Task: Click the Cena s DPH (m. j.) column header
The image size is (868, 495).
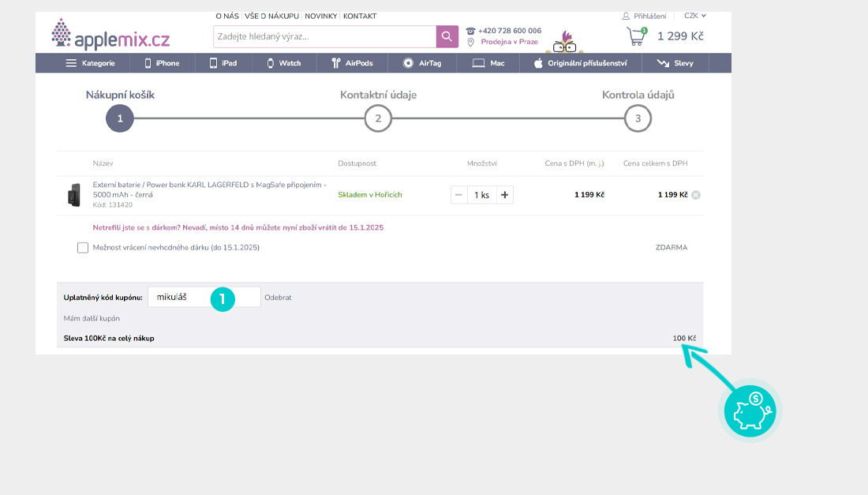Action: pos(574,163)
